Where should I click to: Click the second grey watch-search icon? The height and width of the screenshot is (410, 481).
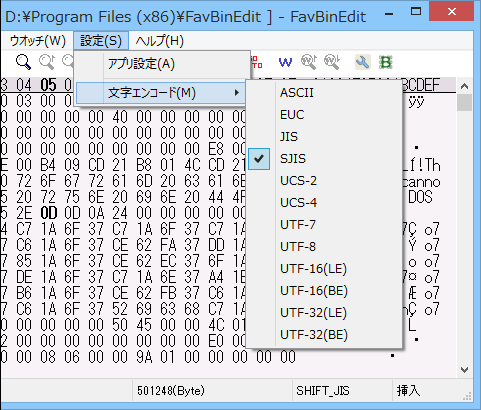tap(332, 62)
